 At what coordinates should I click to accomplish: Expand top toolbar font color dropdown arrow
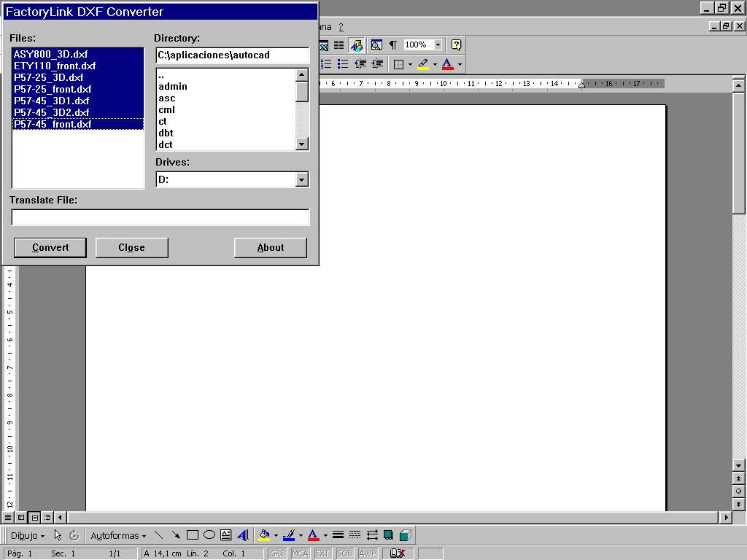(460, 64)
